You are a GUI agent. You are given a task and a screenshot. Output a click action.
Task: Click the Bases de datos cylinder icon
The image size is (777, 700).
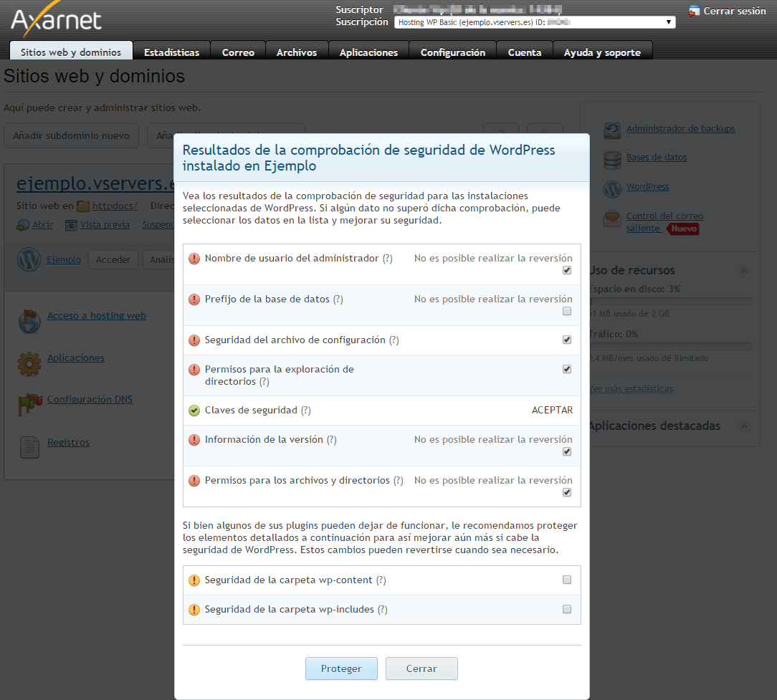click(612, 160)
